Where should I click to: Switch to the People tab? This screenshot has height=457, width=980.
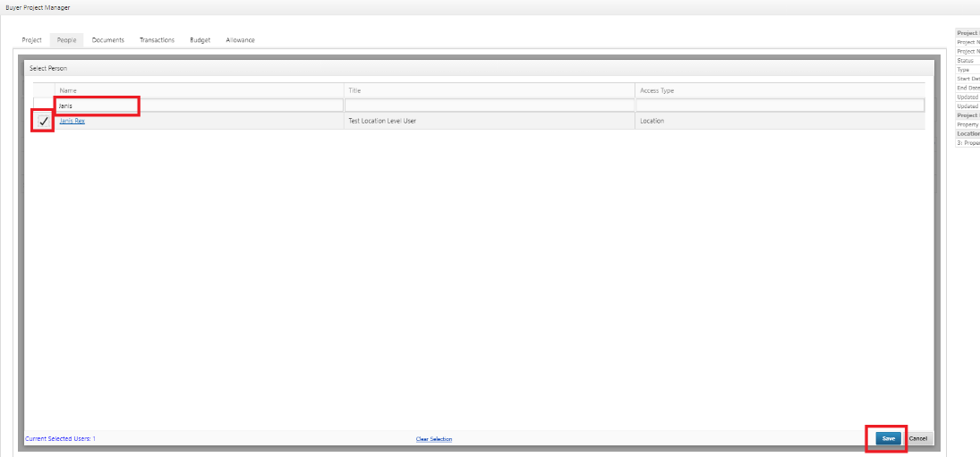pos(66,40)
